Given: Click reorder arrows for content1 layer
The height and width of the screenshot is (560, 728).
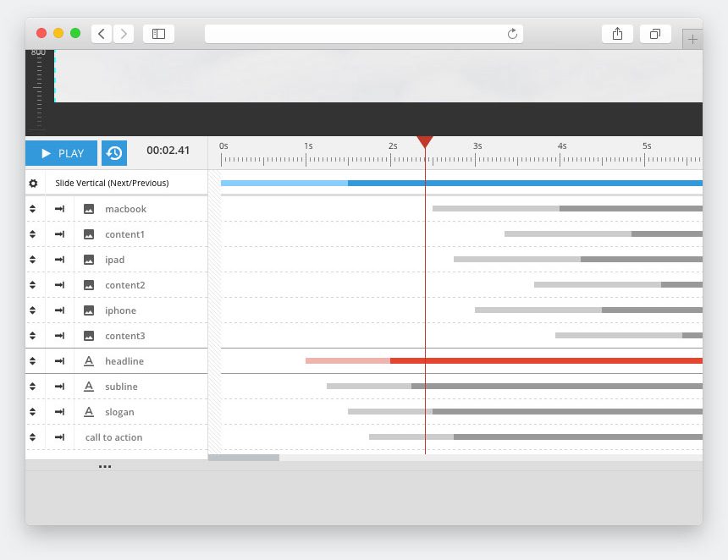Looking at the screenshot, I should (32, 234).
